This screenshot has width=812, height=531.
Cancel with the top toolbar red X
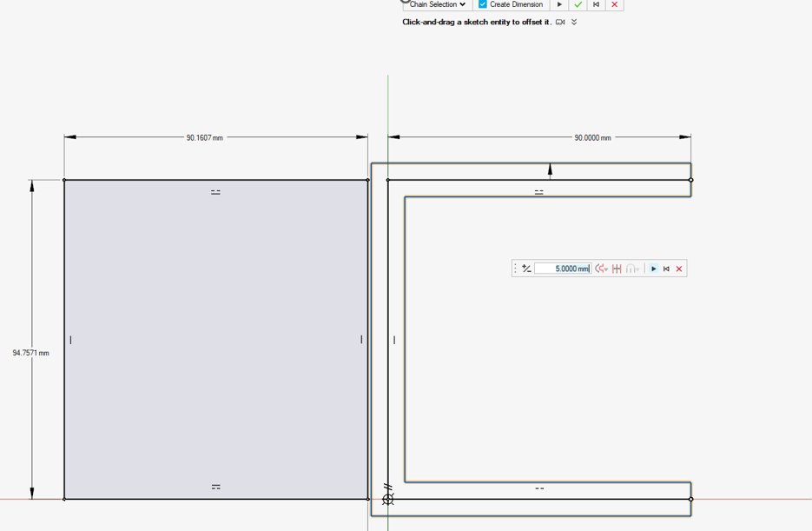tap(615, 4)
